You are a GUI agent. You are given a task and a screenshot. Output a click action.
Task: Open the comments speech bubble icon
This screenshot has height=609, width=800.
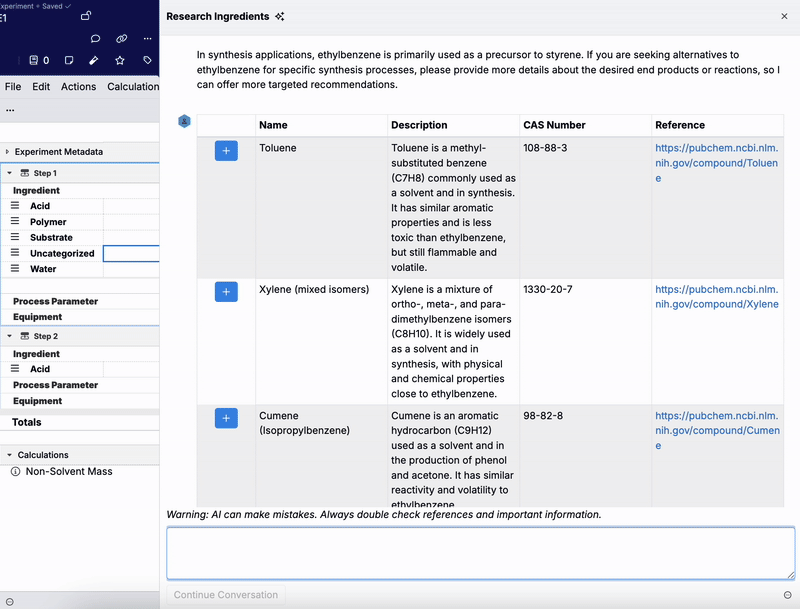click(x=96, y=39)
